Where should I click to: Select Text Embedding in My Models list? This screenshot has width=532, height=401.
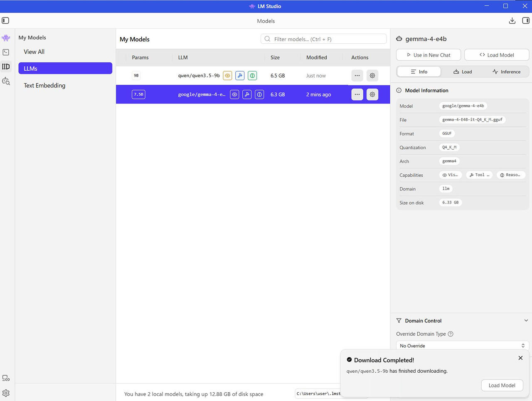tap(44, 85)
